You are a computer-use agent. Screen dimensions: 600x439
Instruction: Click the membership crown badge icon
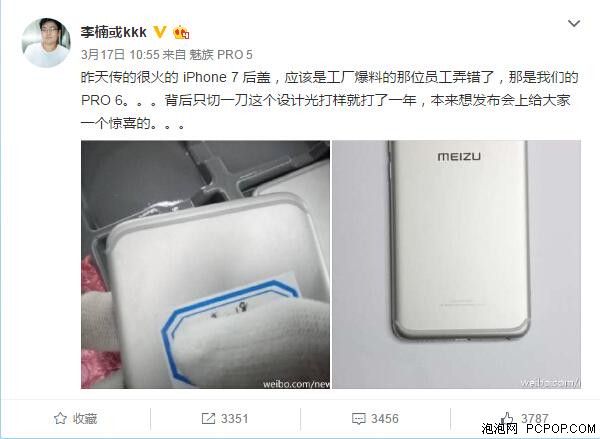(181, 33)
